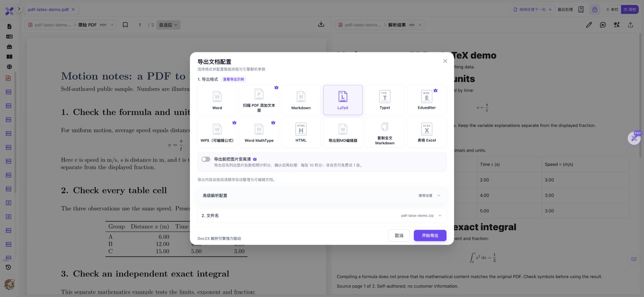Select the Excel table export format
Screen dimensions: 644x297
[427, 133]
